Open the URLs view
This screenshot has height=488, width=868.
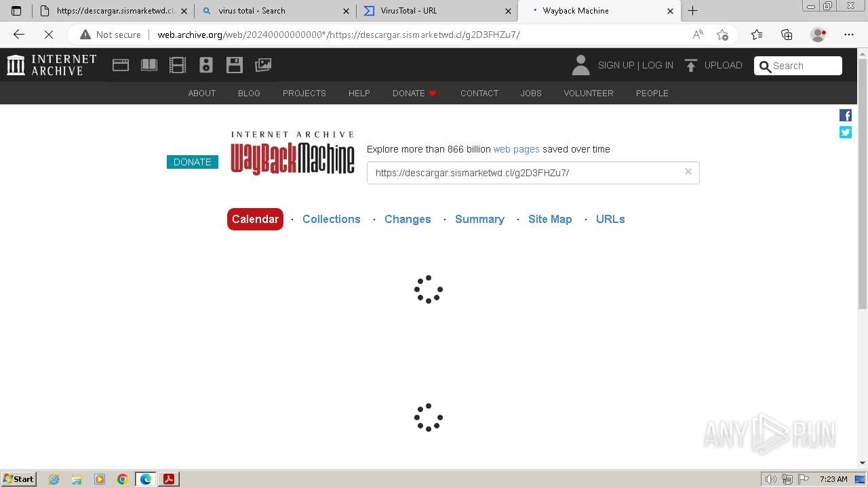click(610, 219)
